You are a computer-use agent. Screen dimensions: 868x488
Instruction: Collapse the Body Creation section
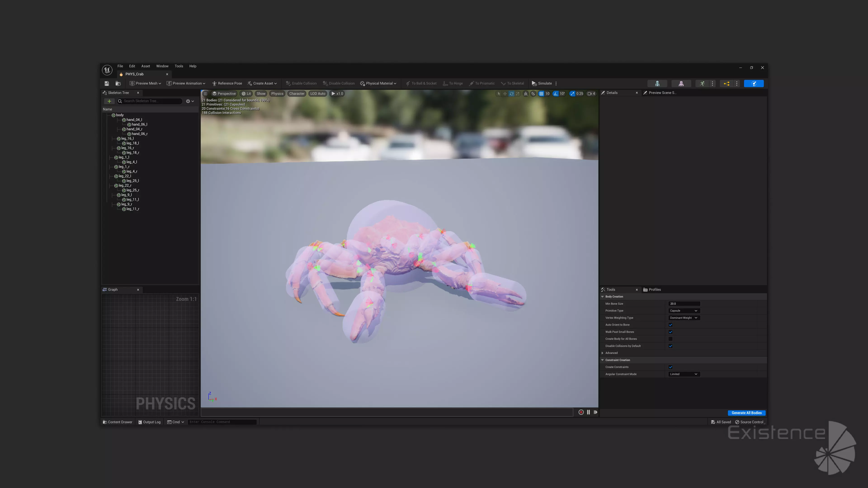tap(602, 297)
